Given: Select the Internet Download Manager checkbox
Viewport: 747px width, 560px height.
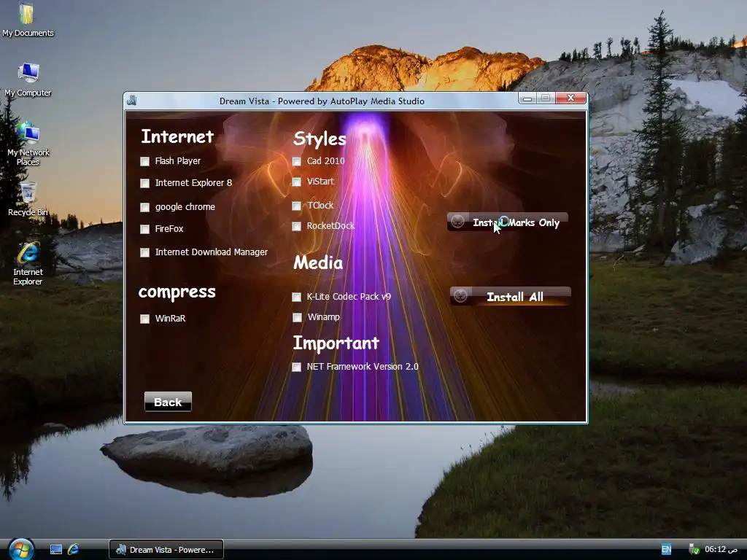Looking at the screenshot, I should click(145, 252).
